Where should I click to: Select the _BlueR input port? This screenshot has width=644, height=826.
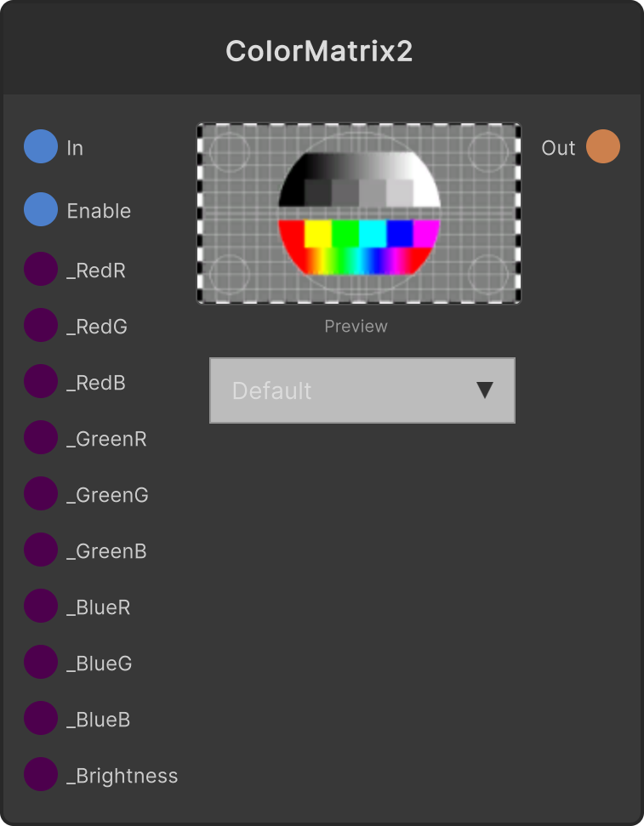coord(41,606)
